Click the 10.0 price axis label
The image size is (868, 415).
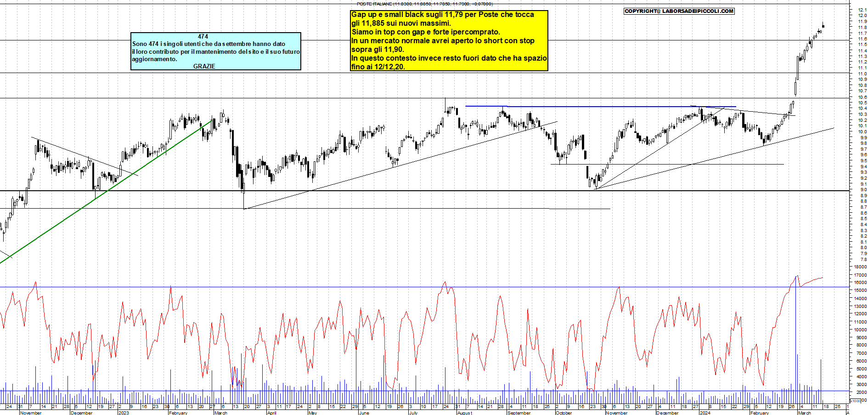(862, 132)
